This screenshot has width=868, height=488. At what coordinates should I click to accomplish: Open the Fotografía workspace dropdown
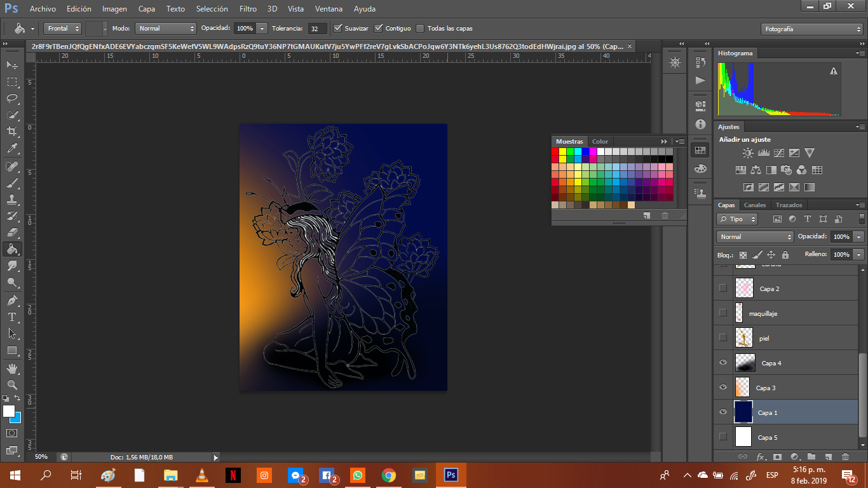pos(811,29)
